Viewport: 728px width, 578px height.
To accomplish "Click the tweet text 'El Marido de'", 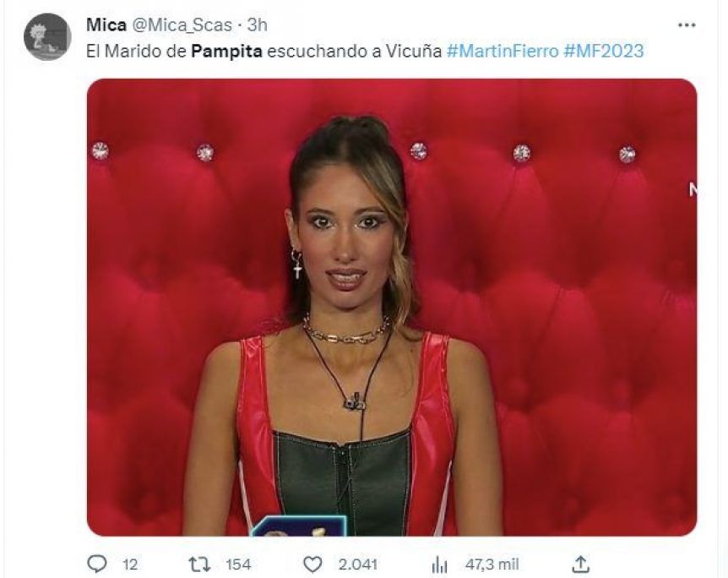I will tap(136, 51).
